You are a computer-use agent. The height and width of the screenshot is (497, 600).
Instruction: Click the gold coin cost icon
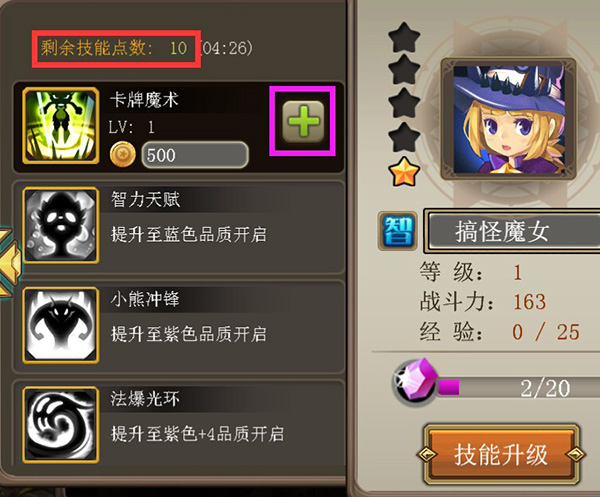click(x=122, y=155)
